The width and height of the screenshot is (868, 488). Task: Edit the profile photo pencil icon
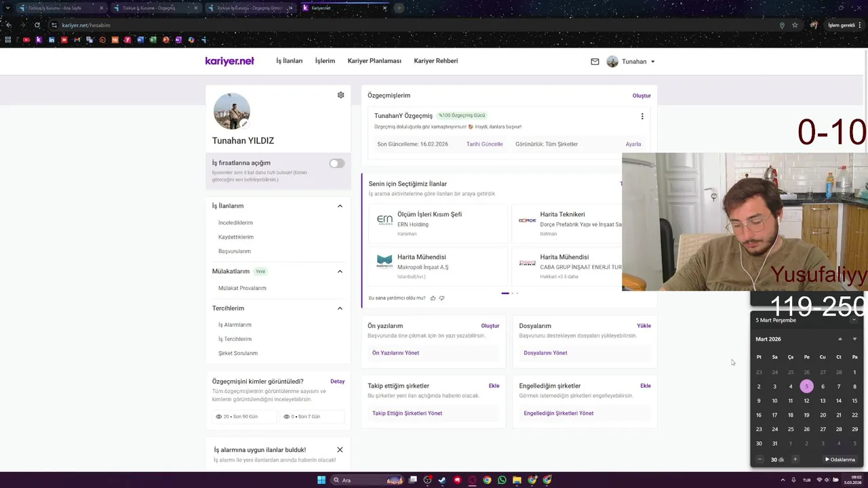point(244,124)
